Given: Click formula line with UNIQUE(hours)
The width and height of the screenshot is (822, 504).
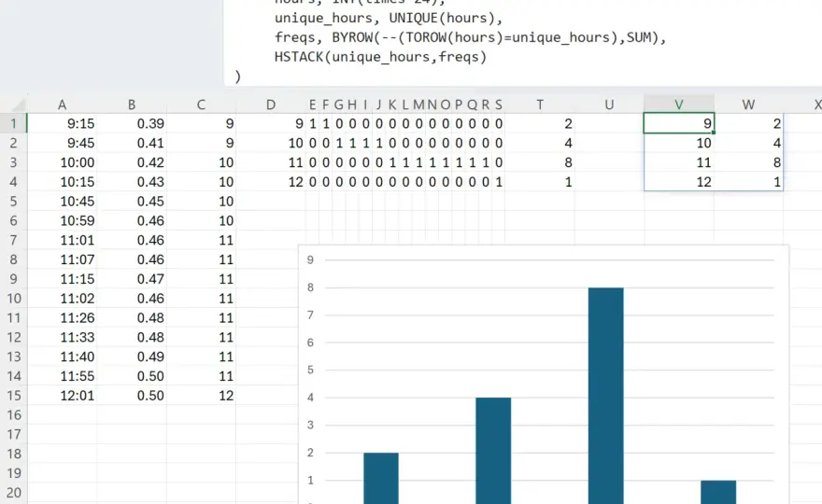Looking at the screenshot, I should click(x=389, y=19).
